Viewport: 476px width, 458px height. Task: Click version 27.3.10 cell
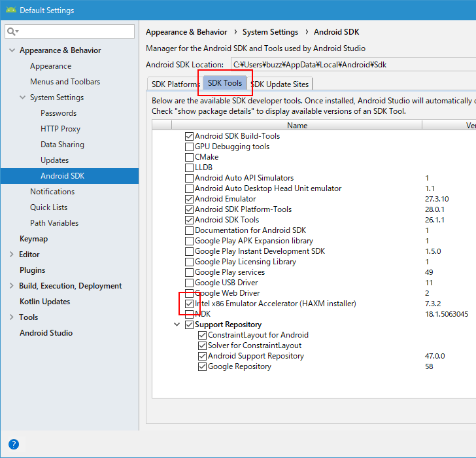pos(437,199)
